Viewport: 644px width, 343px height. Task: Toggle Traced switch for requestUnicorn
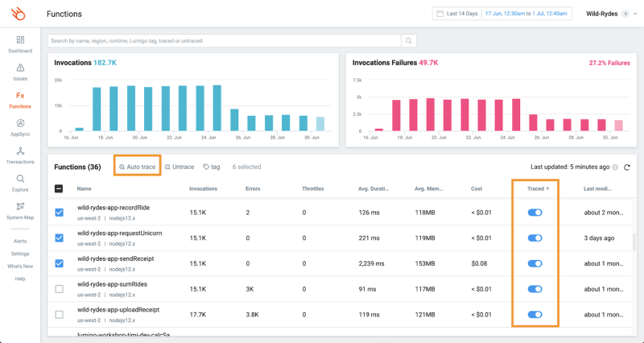pos(535,238)
